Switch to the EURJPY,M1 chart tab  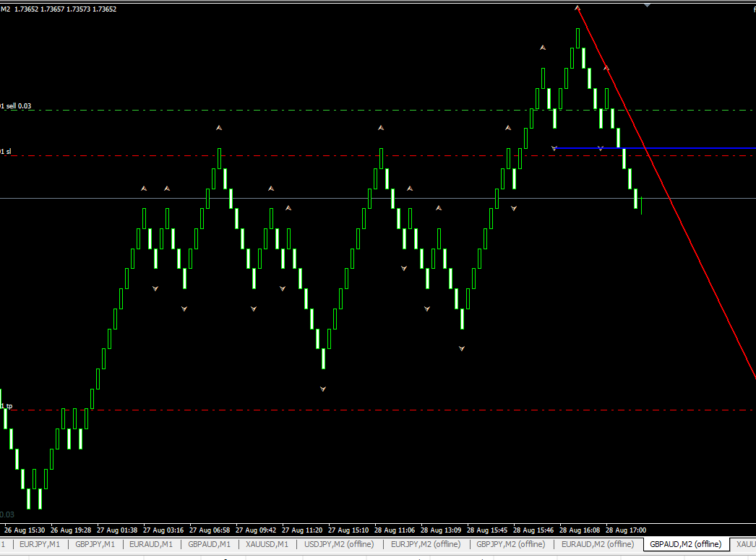coord(40,544)
